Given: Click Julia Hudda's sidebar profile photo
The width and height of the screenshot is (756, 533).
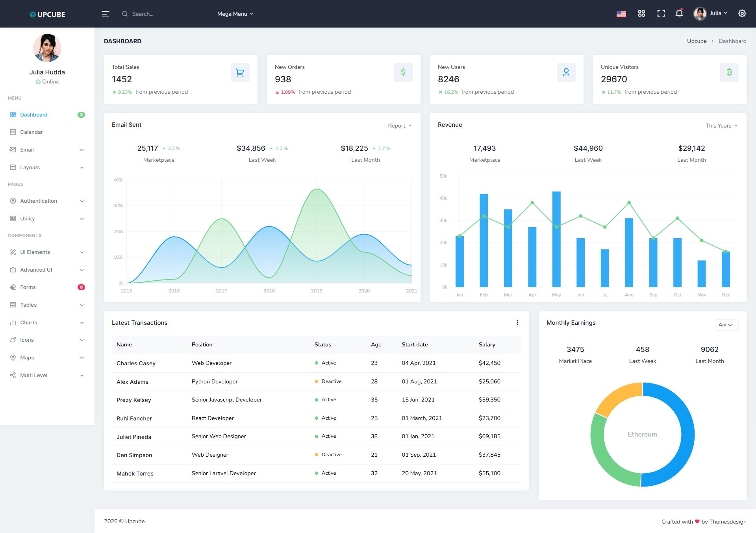Looking at the screenshot, I should (47, 48).
